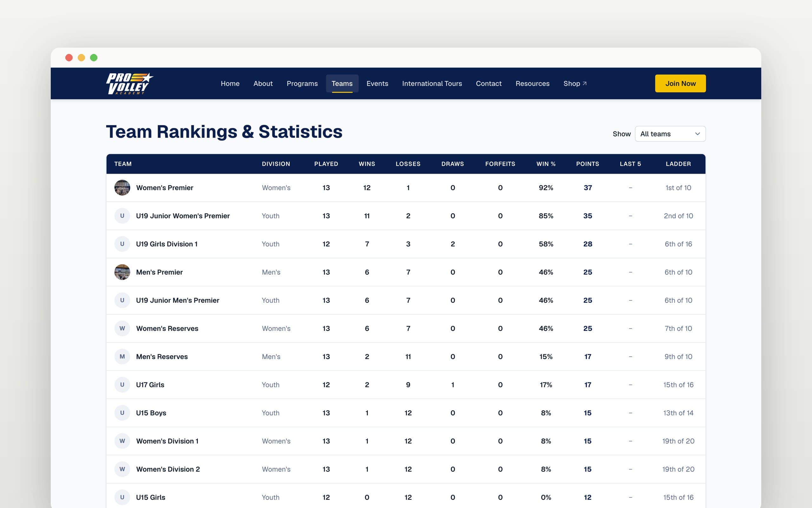The width and height of the screenshot is (812, 508).
Task: Click Women's Premier team photo avatar
Action: (122, 187)
